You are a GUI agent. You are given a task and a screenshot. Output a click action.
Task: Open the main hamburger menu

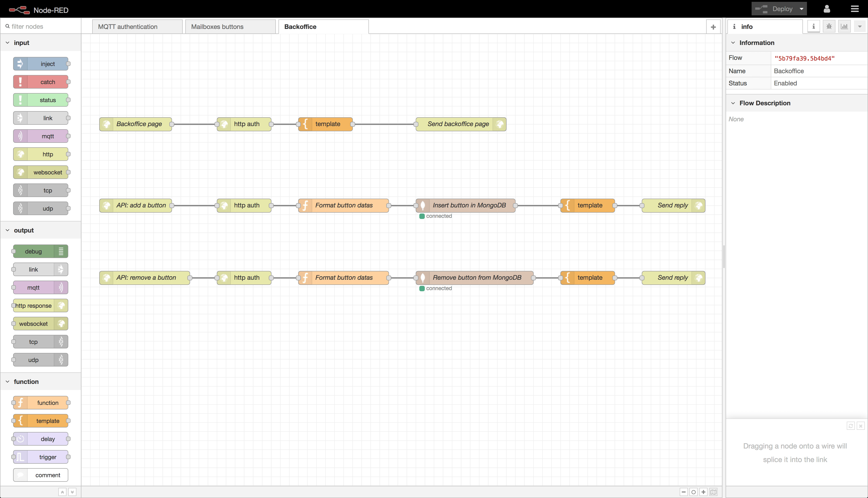[855, 9]
